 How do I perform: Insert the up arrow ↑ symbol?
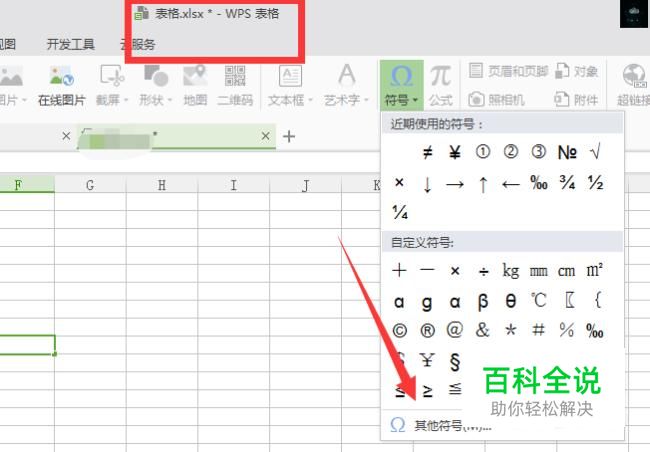[483, 185]
